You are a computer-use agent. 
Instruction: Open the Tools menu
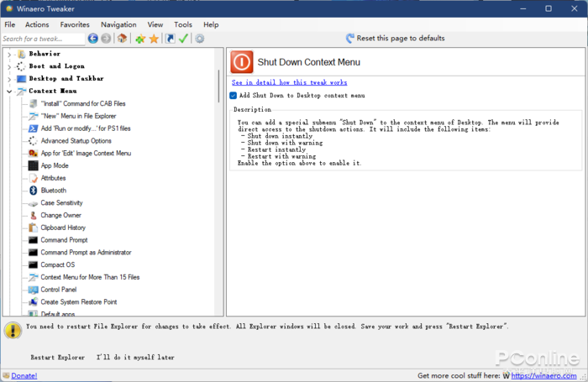pyautogui.click(x=183, y=24)
